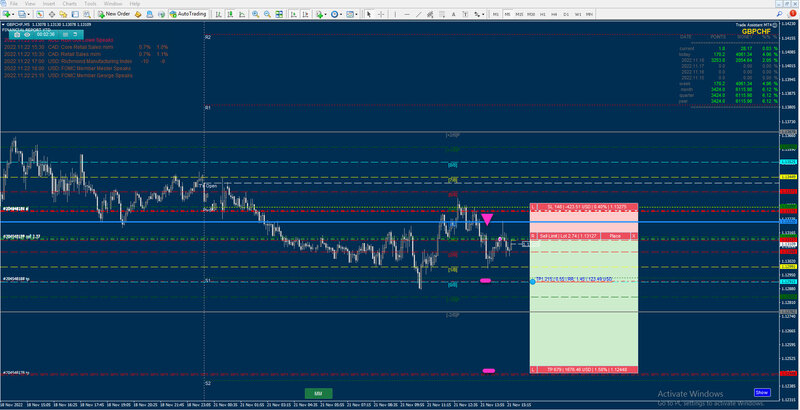Open the View menu
The image size is (800, 410).
(30, 4)
